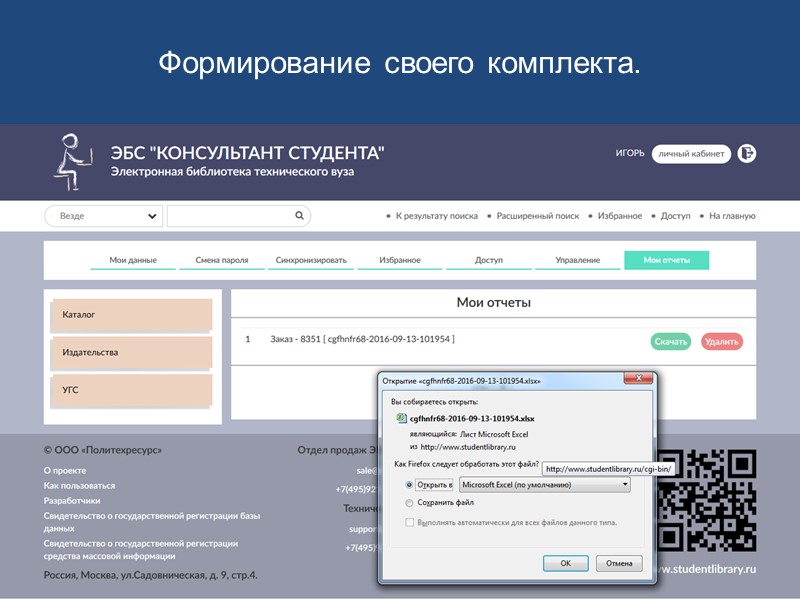Open "О проекте" footer link
Viewport: 800px width, 600px height.
pos(65,470)
